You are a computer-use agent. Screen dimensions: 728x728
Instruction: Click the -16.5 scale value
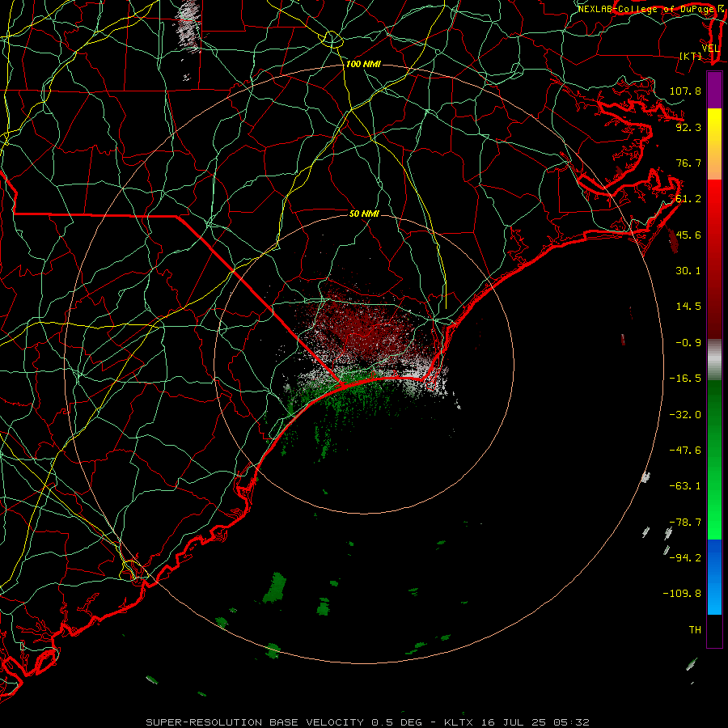(685, 379)
